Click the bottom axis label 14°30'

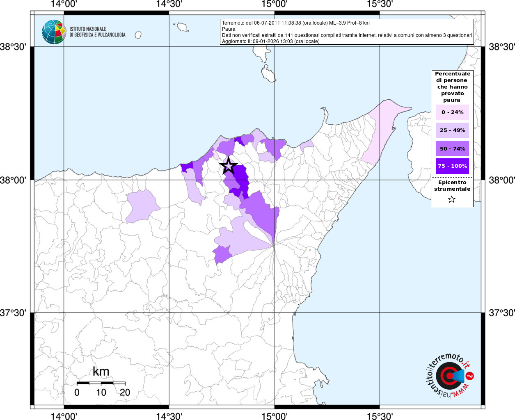point(169,416)
